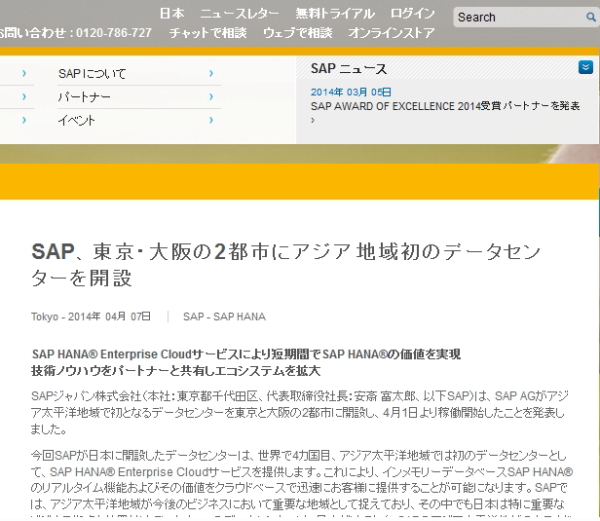Open the 日本 country selector

point(171,14)
